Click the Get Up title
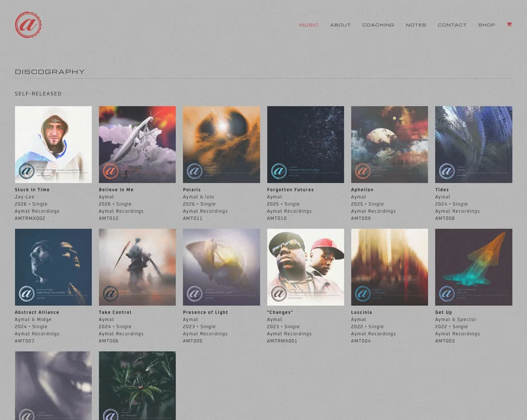This screenshot has width=527, height=420. [443, 312]
